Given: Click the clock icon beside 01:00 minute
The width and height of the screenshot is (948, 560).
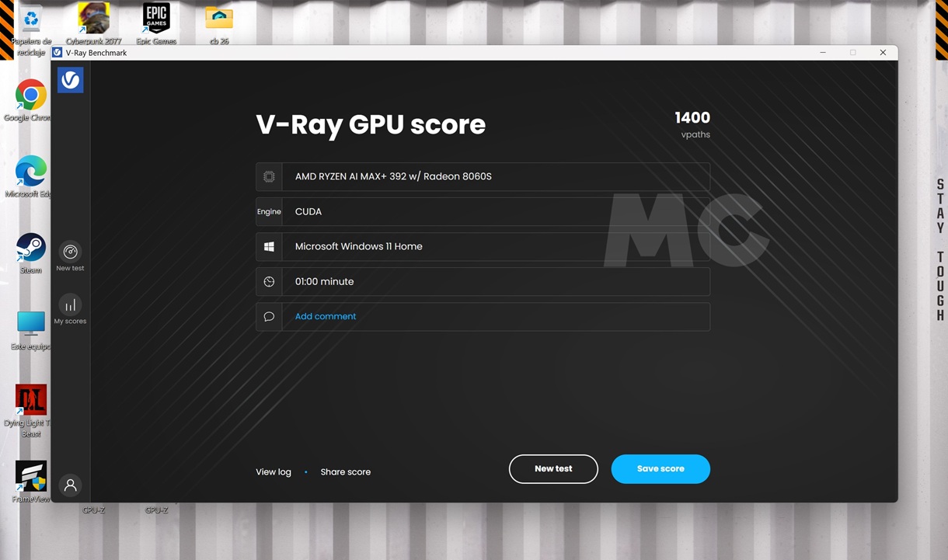Looking at the screenshot, I should pyautogui.click(x=269, y=281).
